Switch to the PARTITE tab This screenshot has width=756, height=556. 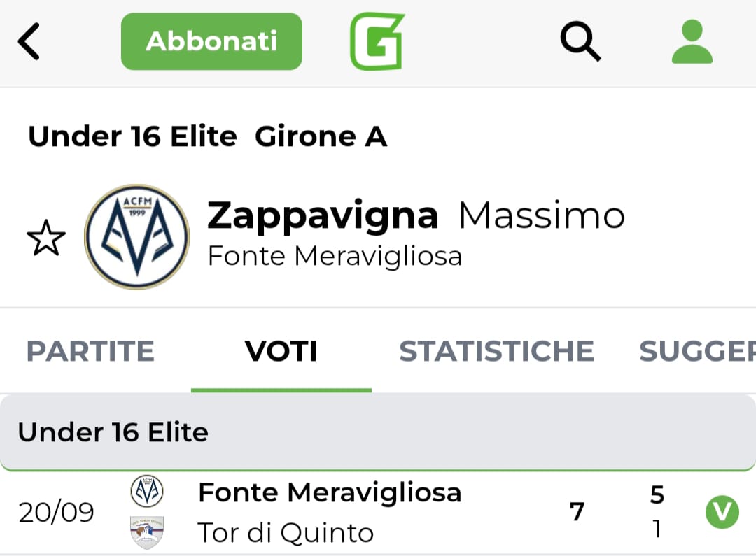[x=90, y=351]
